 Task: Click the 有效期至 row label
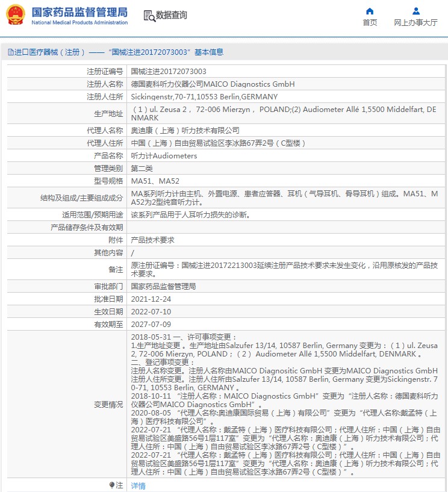[108, 324]
